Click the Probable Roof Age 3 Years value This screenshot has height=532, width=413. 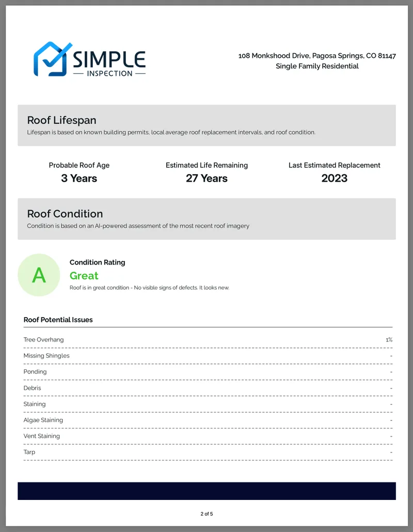pos(79,178)
